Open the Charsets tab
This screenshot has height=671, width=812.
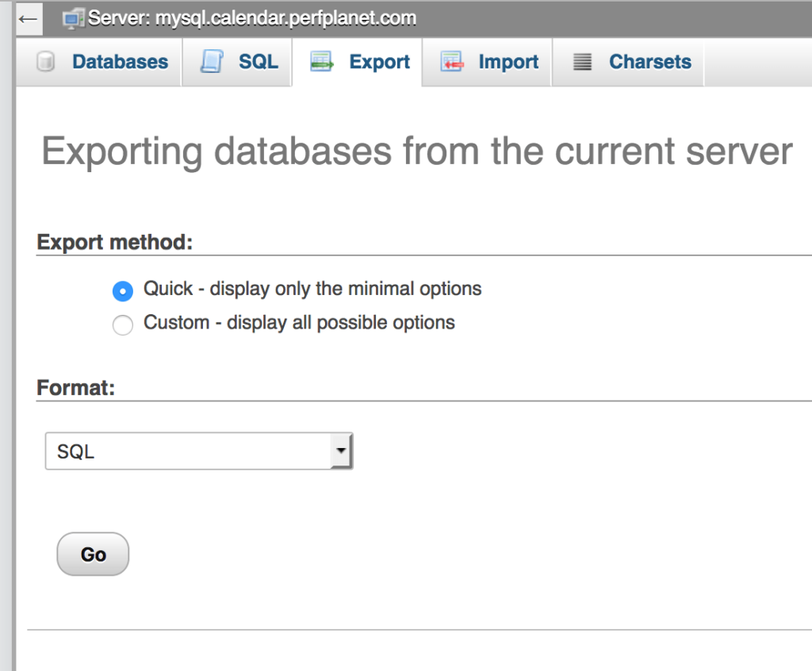649,62
